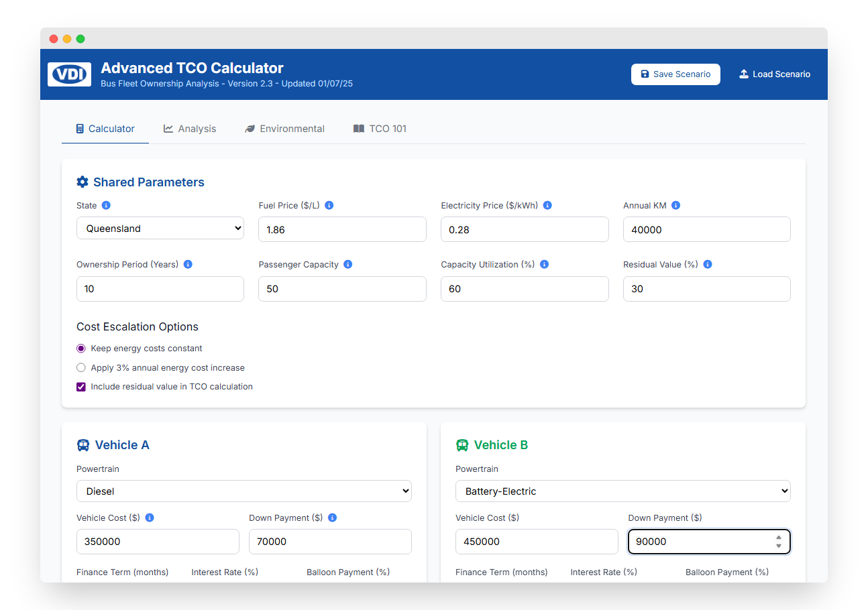Switch to the Analysis tab
The height and width of the screenshot is (610, 868).
click(190, 129)
